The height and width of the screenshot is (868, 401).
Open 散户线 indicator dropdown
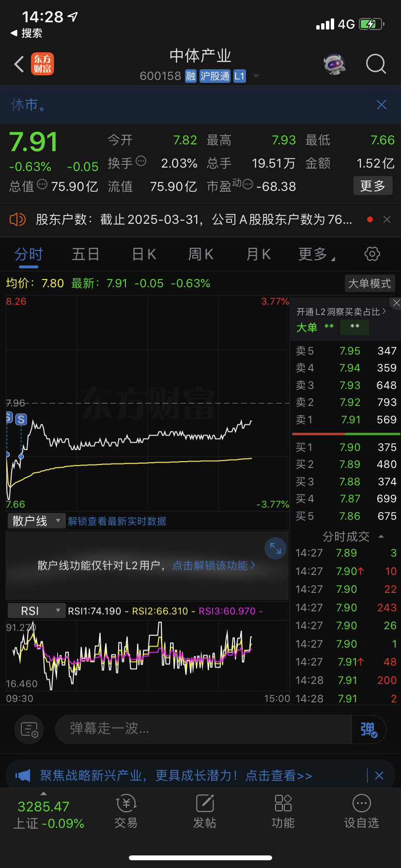coord(36,521)
